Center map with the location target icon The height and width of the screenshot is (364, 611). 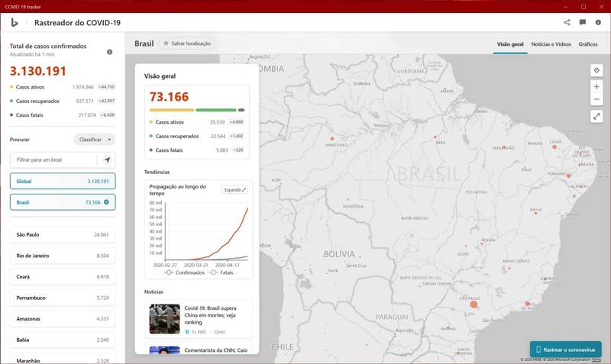[x=596, y=70]
